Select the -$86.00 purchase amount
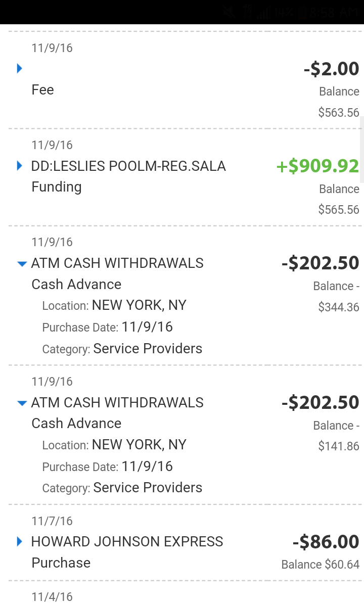Screen dimensions: 364x606 (x=326, y=542)
